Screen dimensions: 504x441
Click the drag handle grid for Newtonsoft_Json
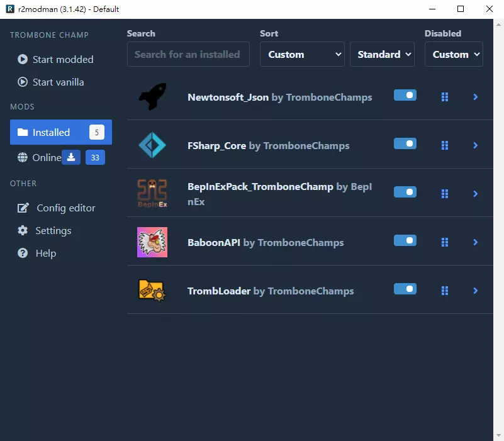click(444, 97)
